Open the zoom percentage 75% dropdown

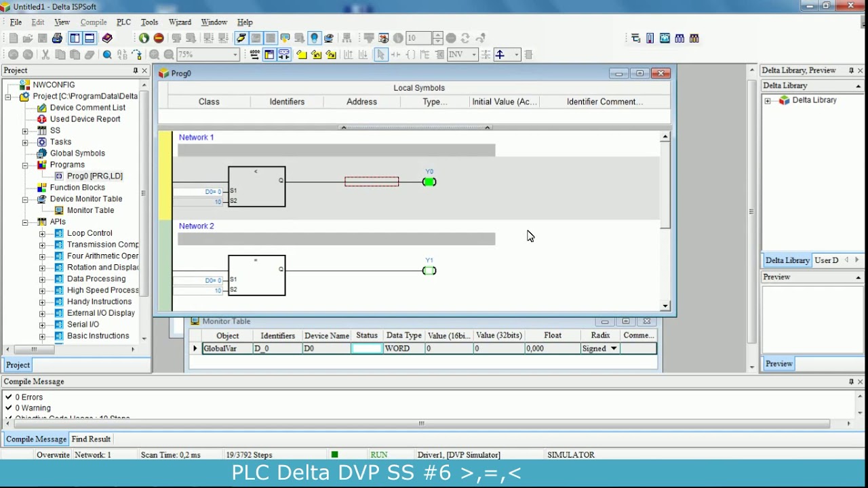(x=235, y=55)
